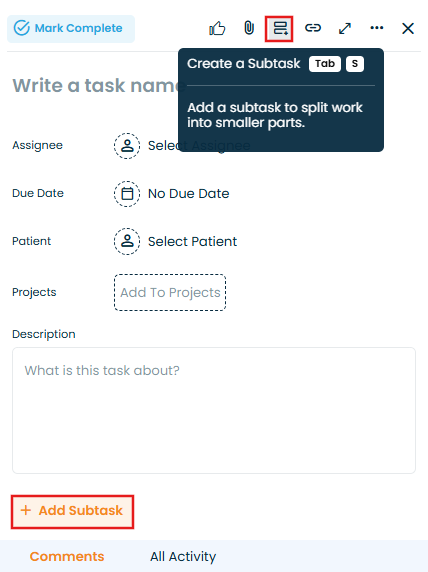Image resolution: width=428 pixels, height=572 pixels.
Task: Open the Select Patient dropdown
Action: coord(192,241)
